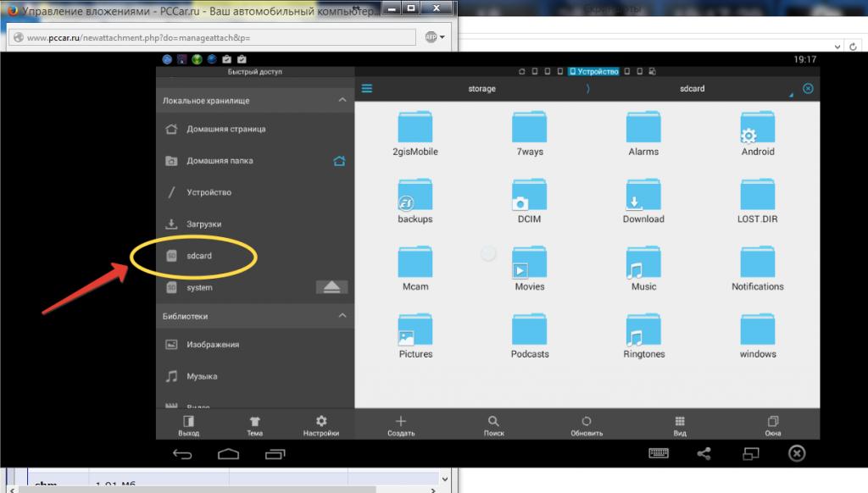Collapse the Библиотеки section

[342, 316]
